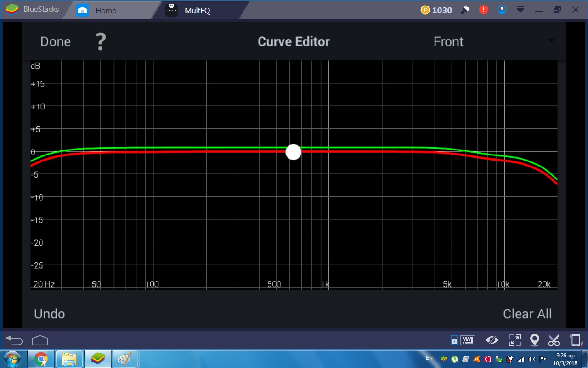588x368 pixels.
Task: Click the paintbrush theme icon
Action: point(465,10)
